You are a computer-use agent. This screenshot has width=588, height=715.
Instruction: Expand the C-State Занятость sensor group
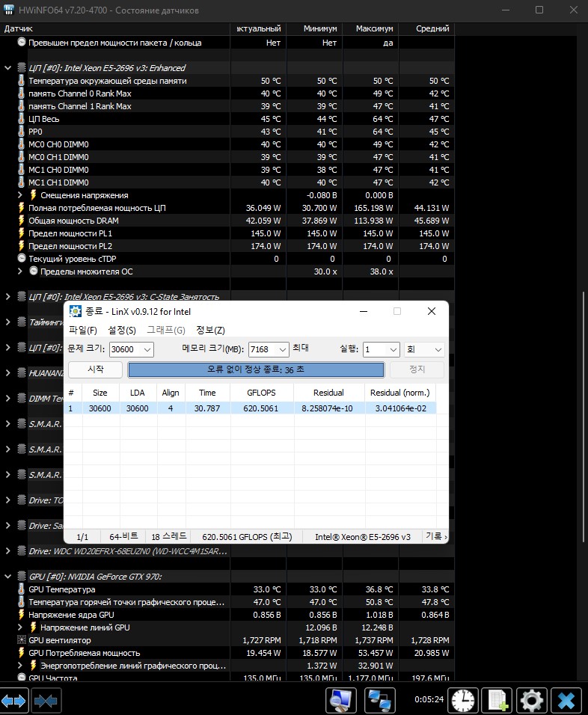(7, 296)
